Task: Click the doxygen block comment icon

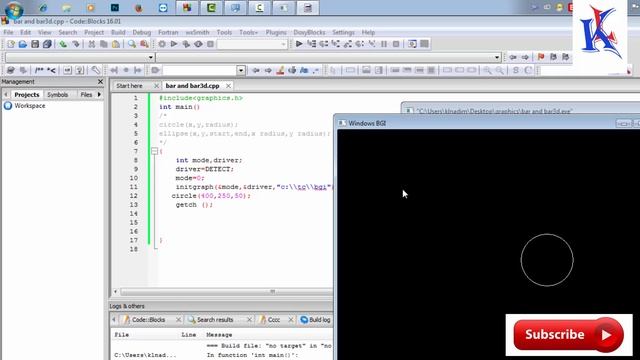Action: [39, 70]
